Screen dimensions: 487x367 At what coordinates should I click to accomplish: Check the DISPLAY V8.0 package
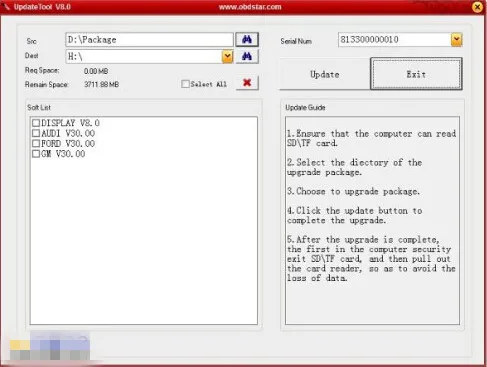click(x=36, y=123)
